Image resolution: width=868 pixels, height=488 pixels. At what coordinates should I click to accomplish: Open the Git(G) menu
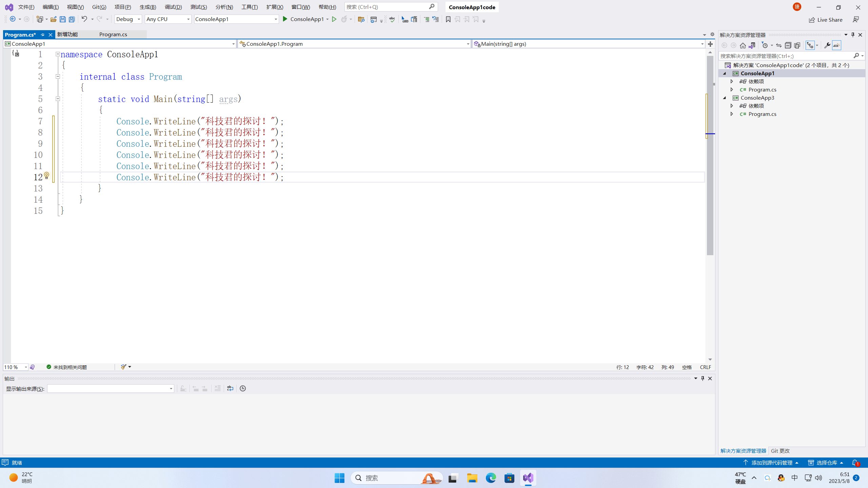[x=99, y=7]
